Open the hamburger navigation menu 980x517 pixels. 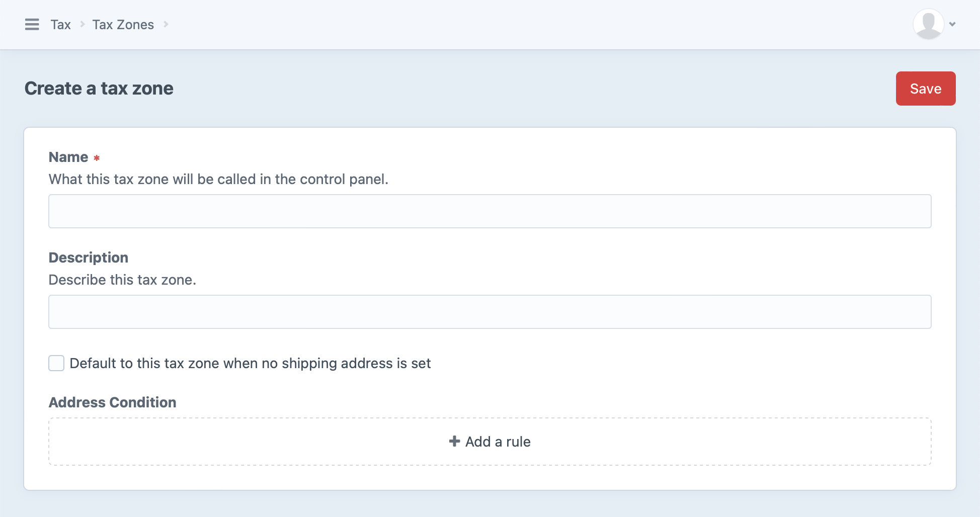click(x=32, y=24)
